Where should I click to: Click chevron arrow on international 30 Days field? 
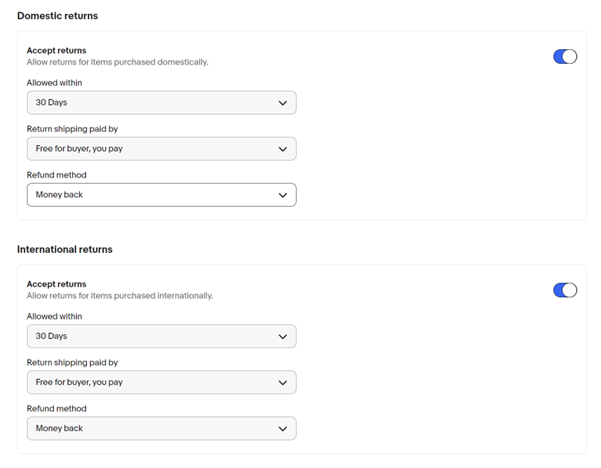(x=282, y=337)
